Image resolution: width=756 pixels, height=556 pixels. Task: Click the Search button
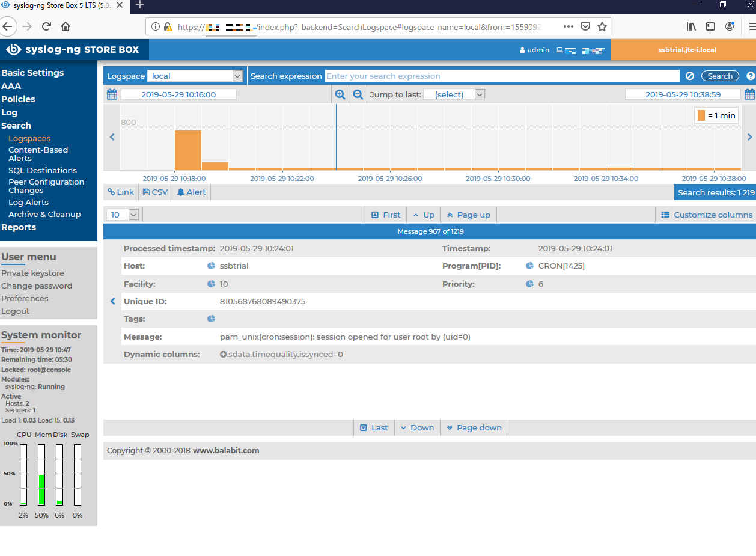(720, 76)
